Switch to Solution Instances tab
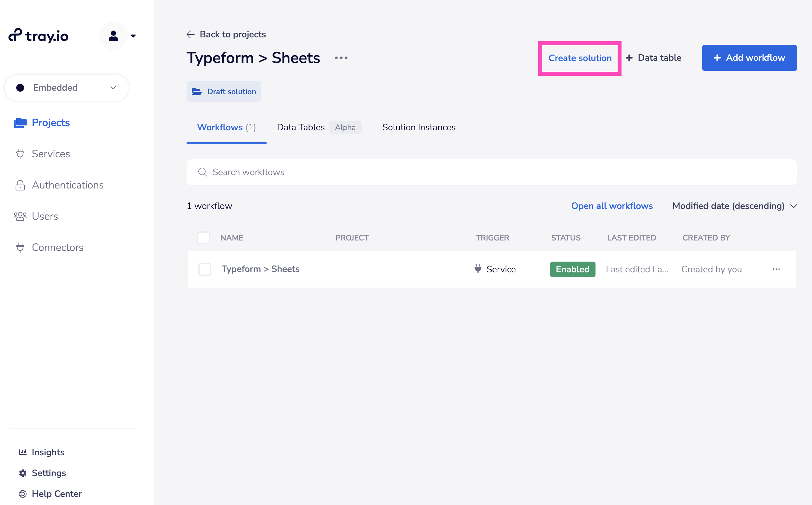This screenshot has width=812, height=505. 419,127
